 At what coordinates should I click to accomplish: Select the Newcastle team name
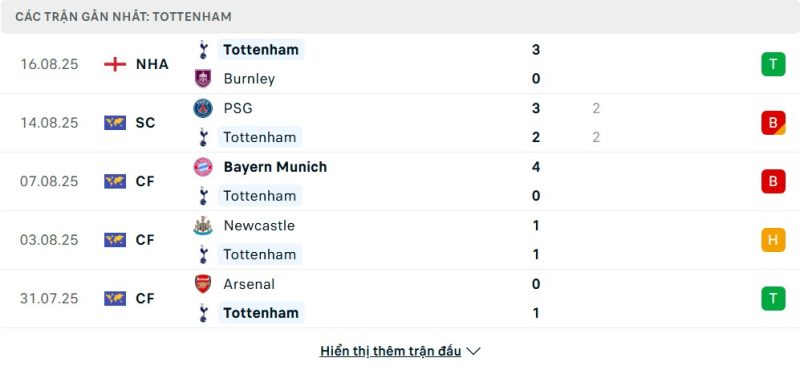click(259, 226)
